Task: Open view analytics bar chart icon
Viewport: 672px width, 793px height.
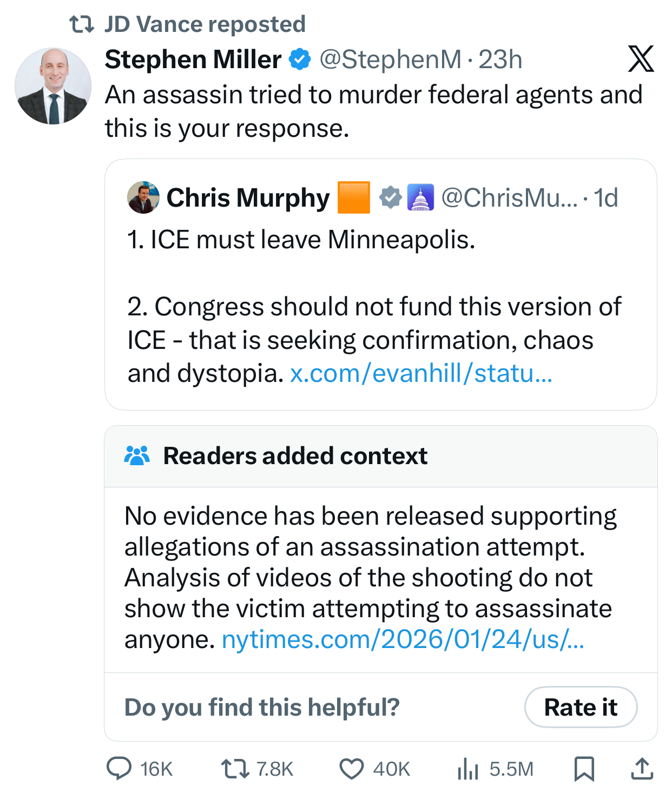Action: [468, 768]
